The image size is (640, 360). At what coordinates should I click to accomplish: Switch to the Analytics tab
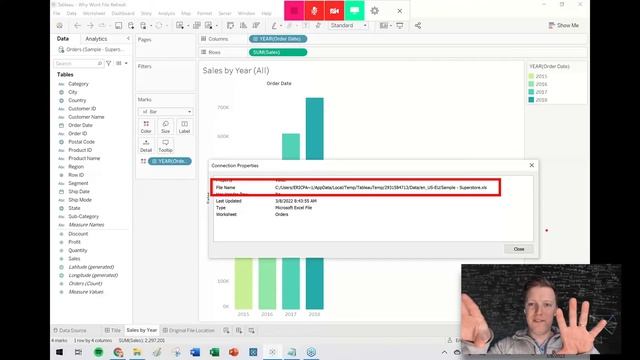pos(96,39)
